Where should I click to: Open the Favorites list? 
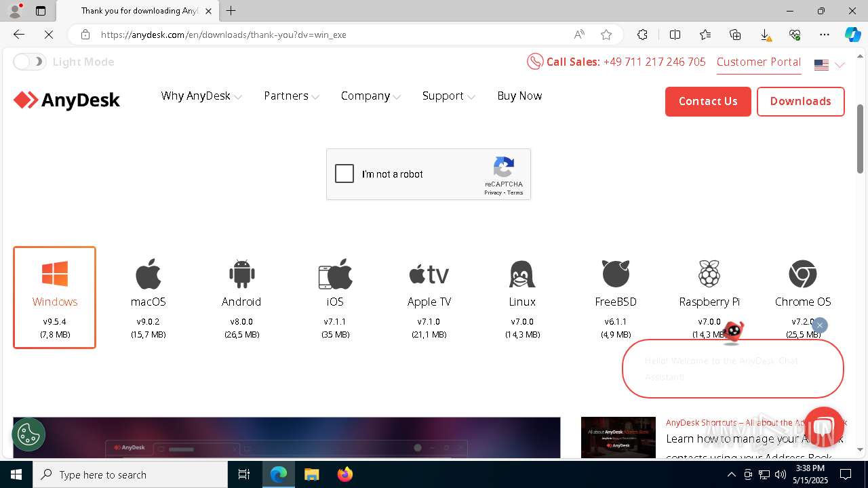(705, 35)
